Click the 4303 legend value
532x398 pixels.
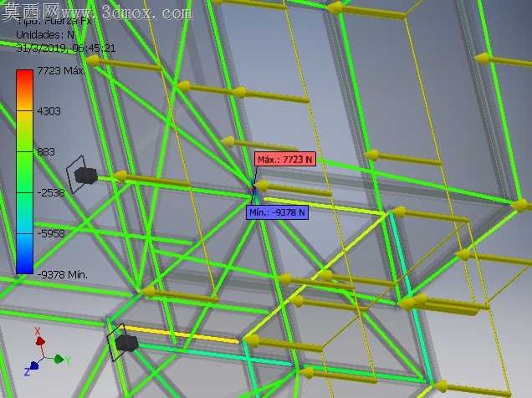(x=49, y=111)
